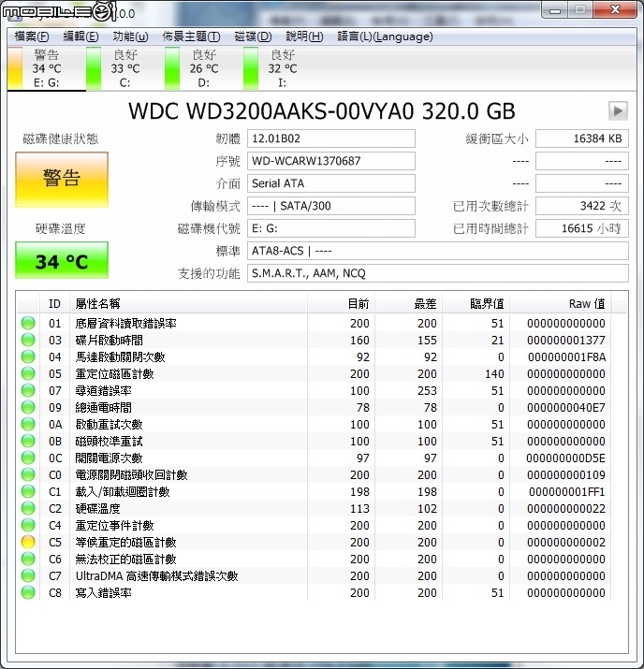The image size is (644, 669).
Task: Click the standard field ATA8-ACS
Action: pyautogui.click(x=438, y=251)
